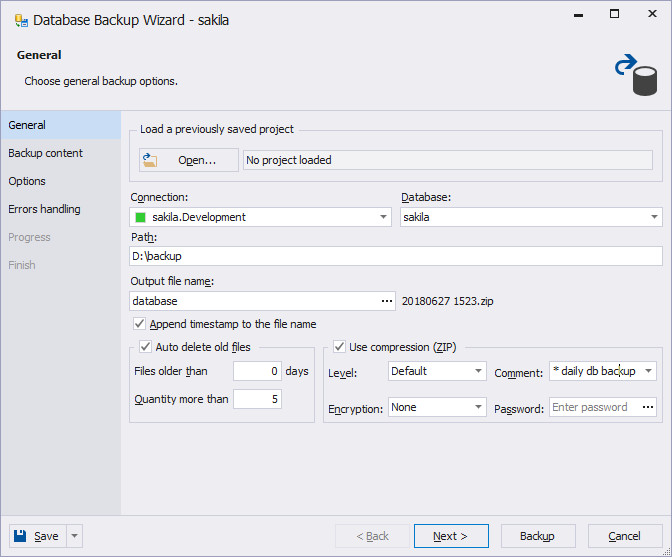Click the password field ellipsis button

point(648,407)
